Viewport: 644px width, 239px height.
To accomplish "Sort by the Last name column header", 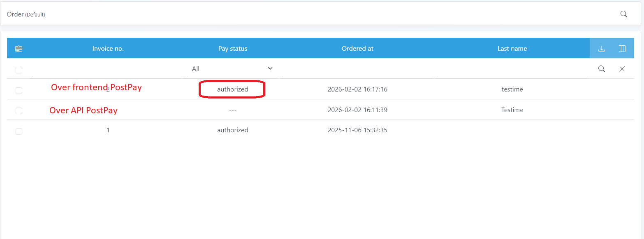I will (512, 49).
